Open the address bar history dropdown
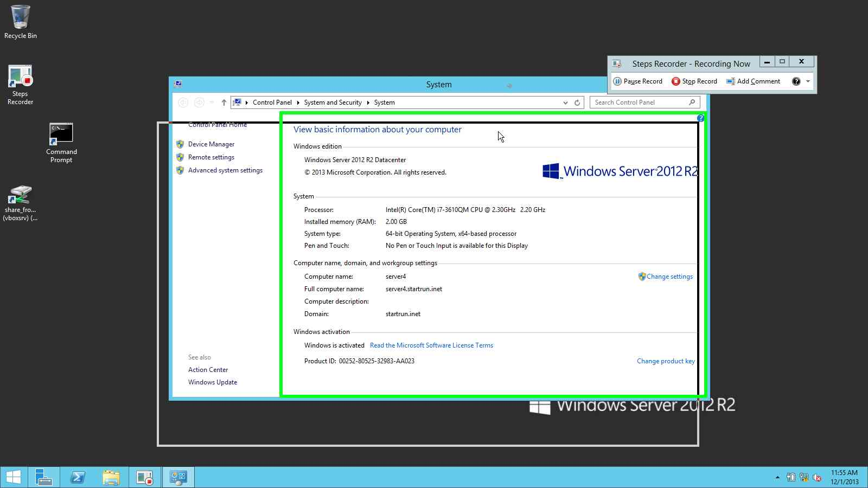868x488 pixels. coord(565,102)
